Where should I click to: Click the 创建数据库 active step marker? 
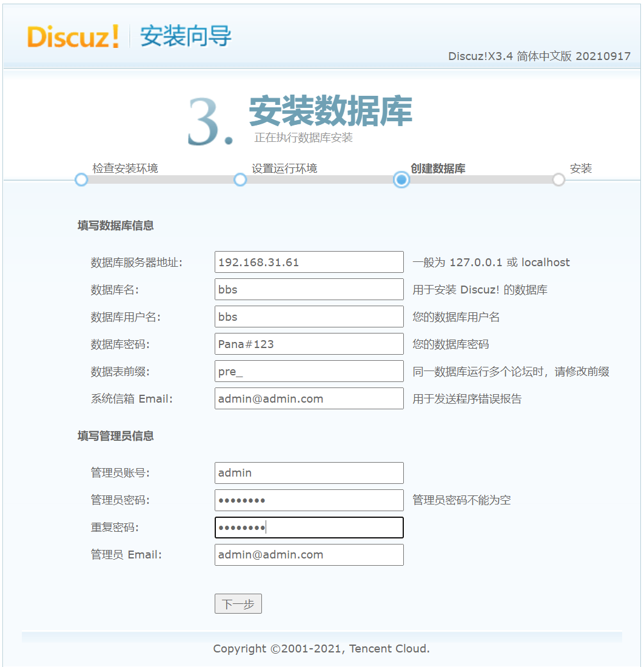coord(401,180)
